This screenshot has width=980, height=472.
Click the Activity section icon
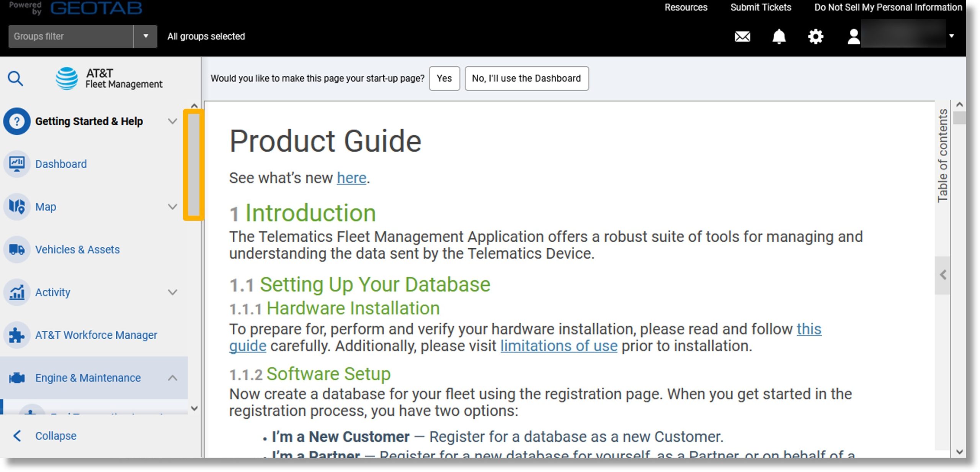(17, 292)
